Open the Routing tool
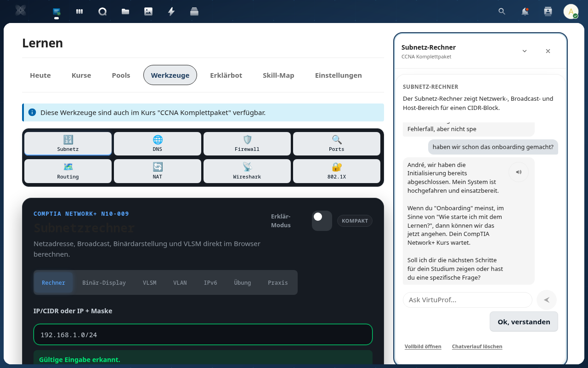The height and width of the screenshot is (368, 588). coord(68,171)
